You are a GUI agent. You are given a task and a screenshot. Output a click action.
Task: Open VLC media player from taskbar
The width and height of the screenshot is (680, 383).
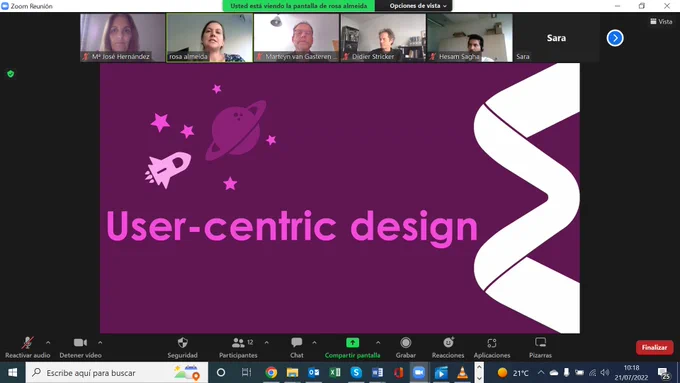tap(462, 373)
